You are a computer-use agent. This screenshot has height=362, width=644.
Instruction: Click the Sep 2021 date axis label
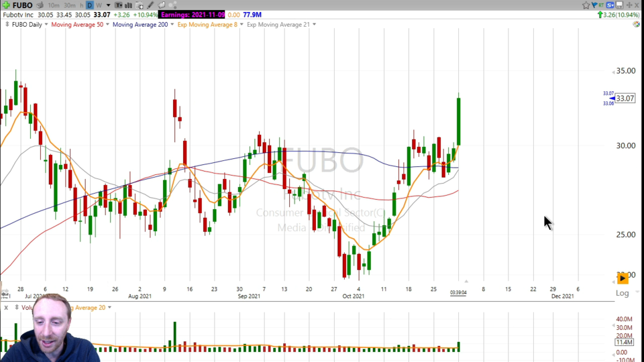pos(249,296)
